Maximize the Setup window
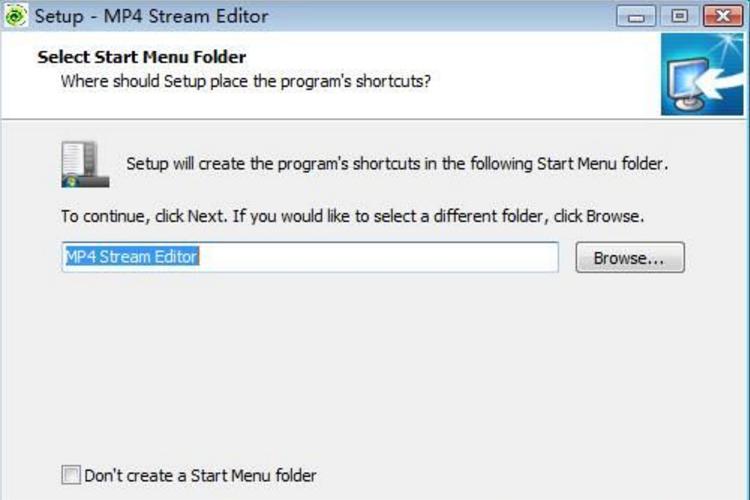 680,16
